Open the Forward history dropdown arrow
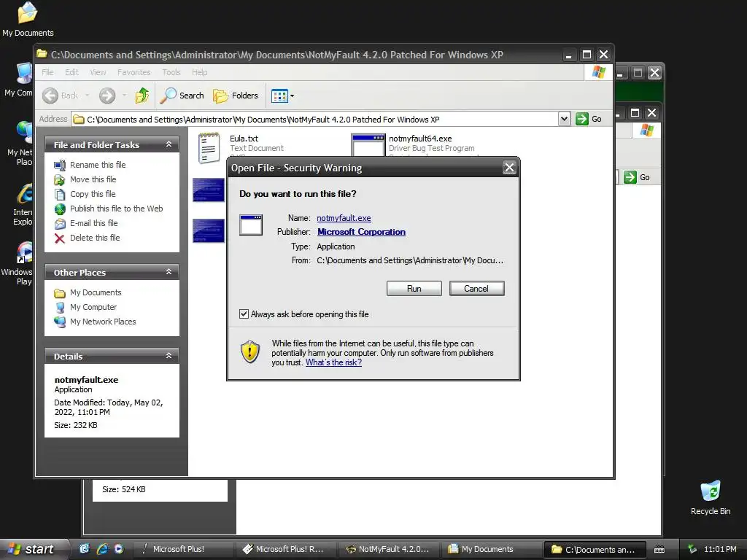747x560 pixels. click(124, 96)
